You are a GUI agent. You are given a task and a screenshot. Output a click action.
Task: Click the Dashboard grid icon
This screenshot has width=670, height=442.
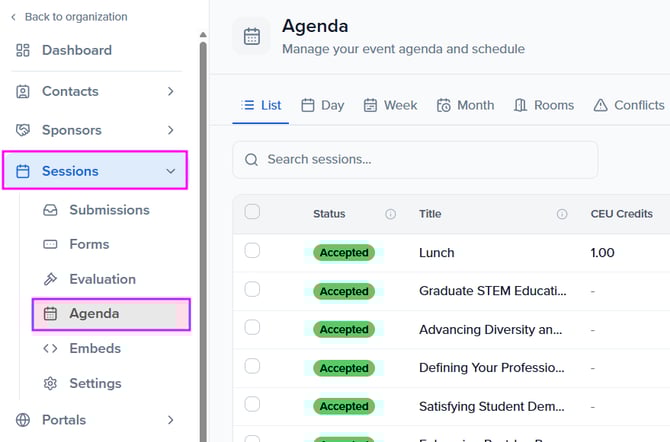pyautogui.click(x=23, y=51)
